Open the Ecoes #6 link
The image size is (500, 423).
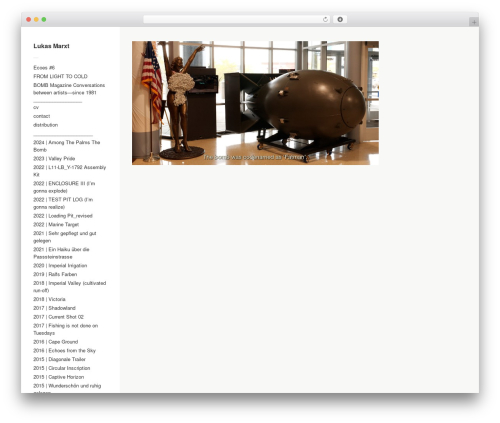tap(44, 68)
